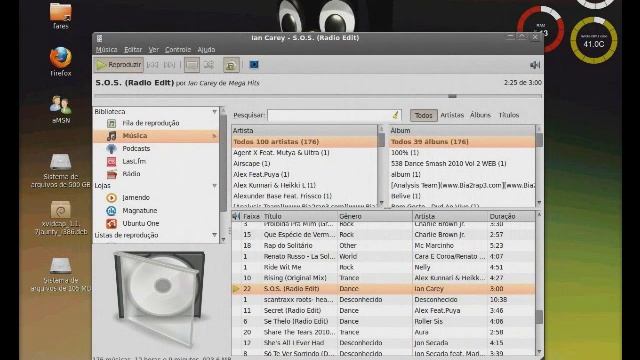Toggle the visualization button
This screenshot has height=360, width=640.
(x=254, y=64)
